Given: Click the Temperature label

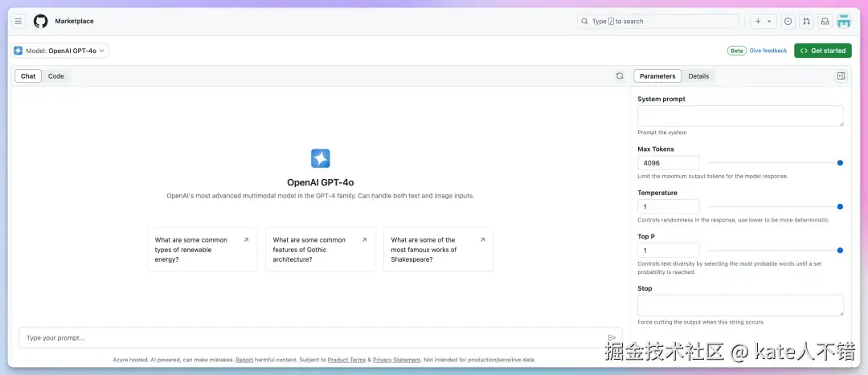Looking at the screenshot, I should pos(657,193).
